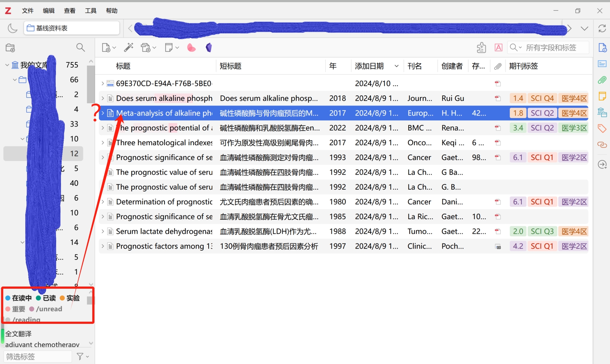
Task: Sort by the 添加日期 column header
Action: (369, 66)
